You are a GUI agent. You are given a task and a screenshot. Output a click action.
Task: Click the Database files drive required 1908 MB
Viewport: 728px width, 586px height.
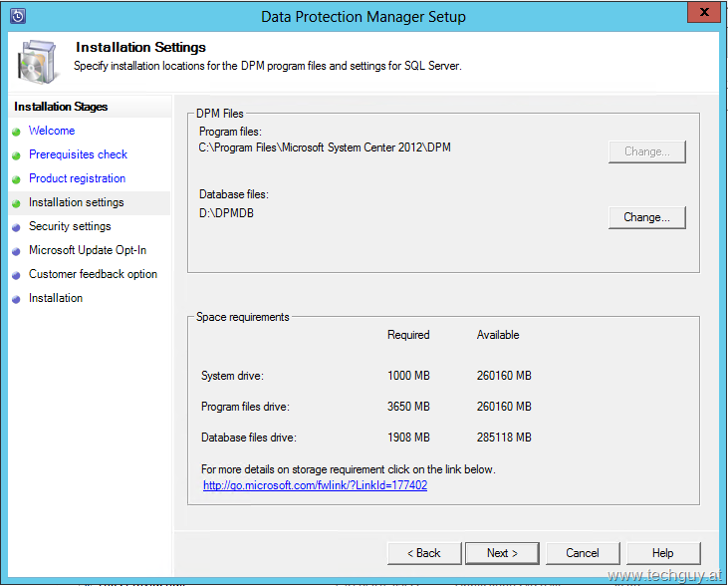coord(408,438)
